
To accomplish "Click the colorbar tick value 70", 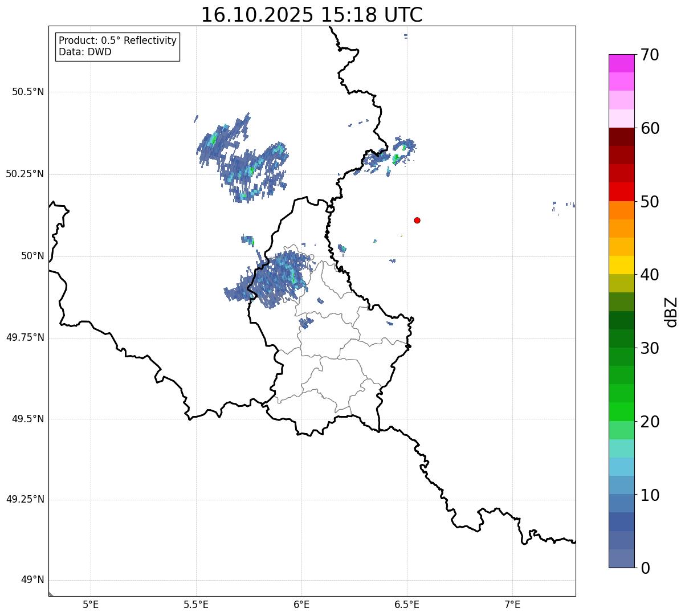I will click(x=650, y=55).
